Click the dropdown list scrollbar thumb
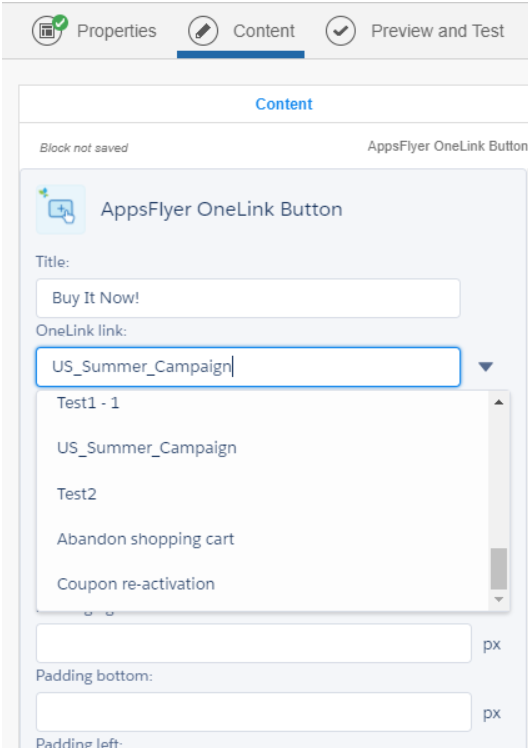 click(499, 569)
